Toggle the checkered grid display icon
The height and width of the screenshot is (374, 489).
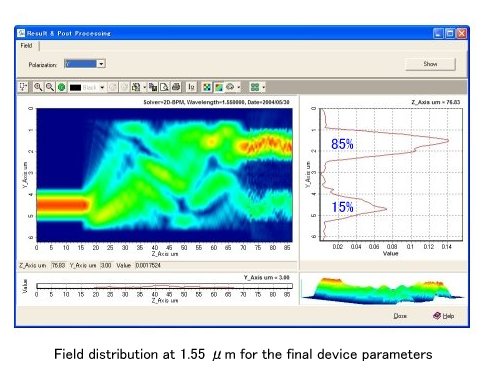[207, 87]
